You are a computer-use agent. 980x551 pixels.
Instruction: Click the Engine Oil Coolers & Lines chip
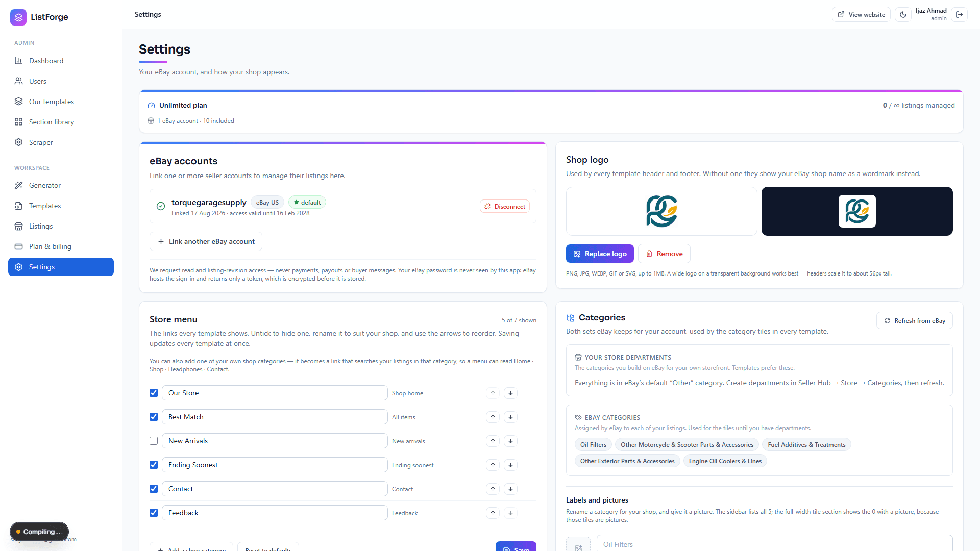pos(725,461)
